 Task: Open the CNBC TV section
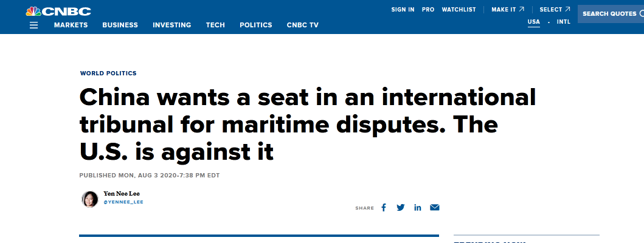pyautogui.click(x=302, y=25)
